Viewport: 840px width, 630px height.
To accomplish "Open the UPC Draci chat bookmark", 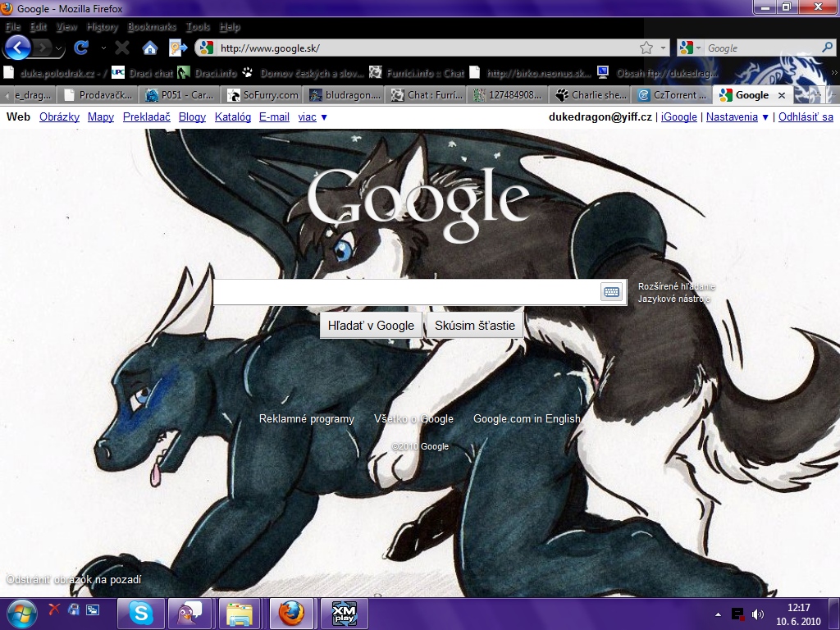I will [x=143, y=73].
